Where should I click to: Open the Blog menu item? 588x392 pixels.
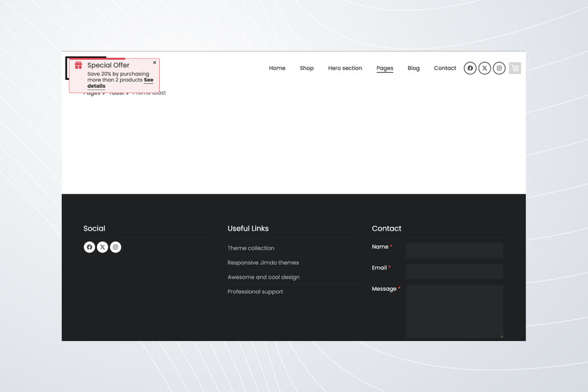click(x=414, y=68)
